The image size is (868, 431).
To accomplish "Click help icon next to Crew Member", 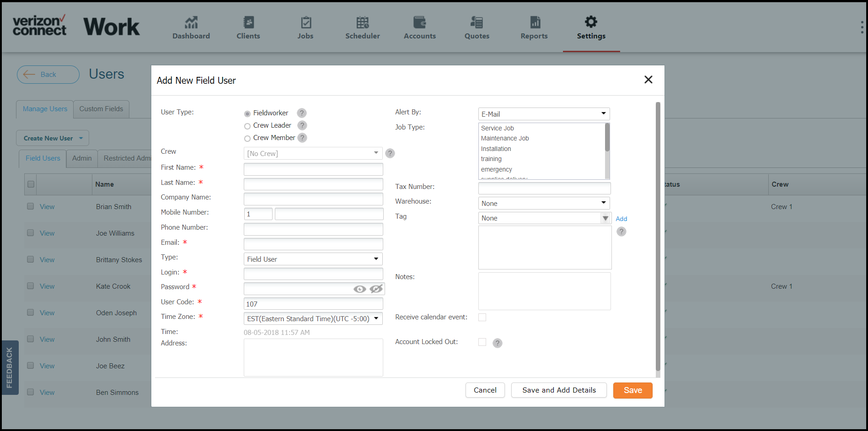I will (302, 138).
